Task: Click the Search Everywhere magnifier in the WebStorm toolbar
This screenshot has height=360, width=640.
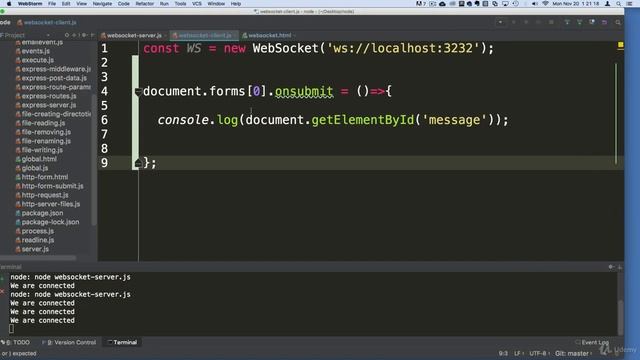Action: (618, 22)
